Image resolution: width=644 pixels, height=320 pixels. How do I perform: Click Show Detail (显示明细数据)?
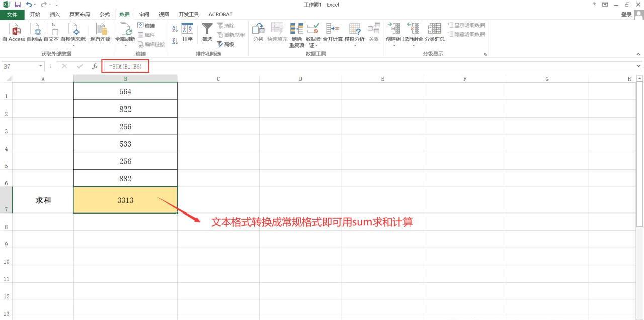point(466,26)
